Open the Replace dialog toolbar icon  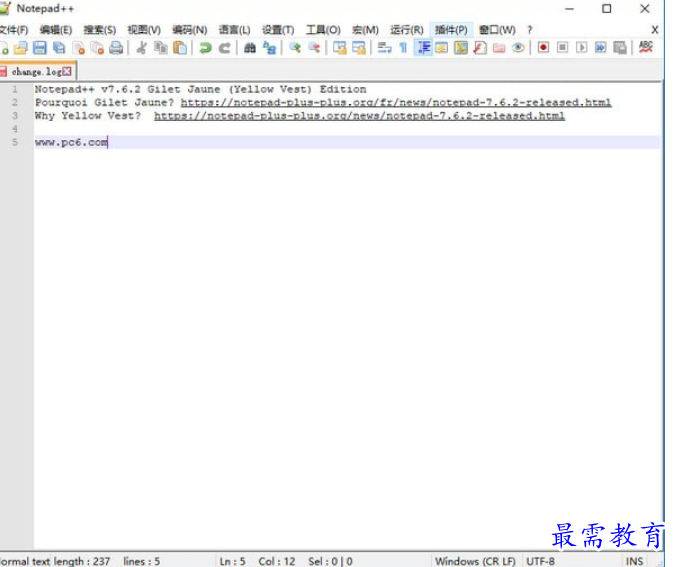[269, 48]
